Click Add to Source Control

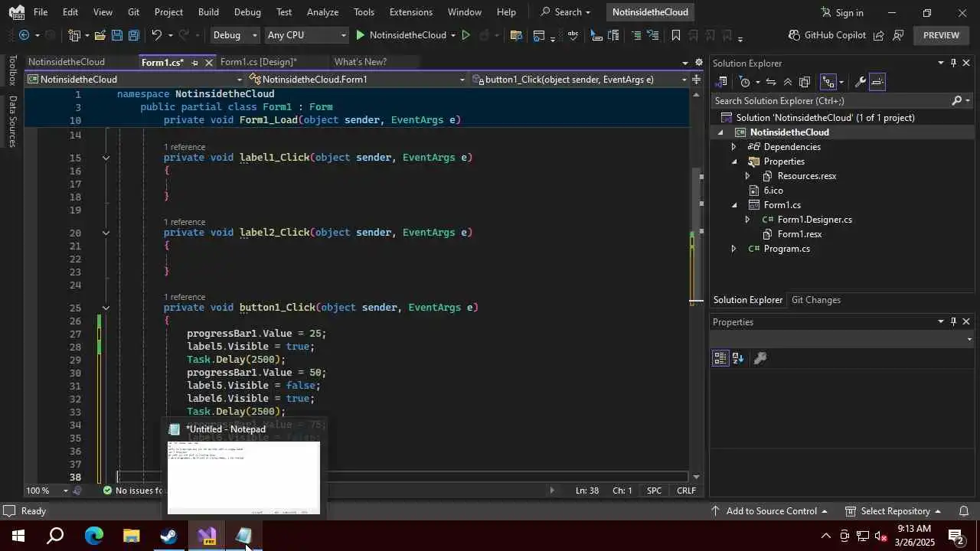pyautogui.click(x=769, y=511)
